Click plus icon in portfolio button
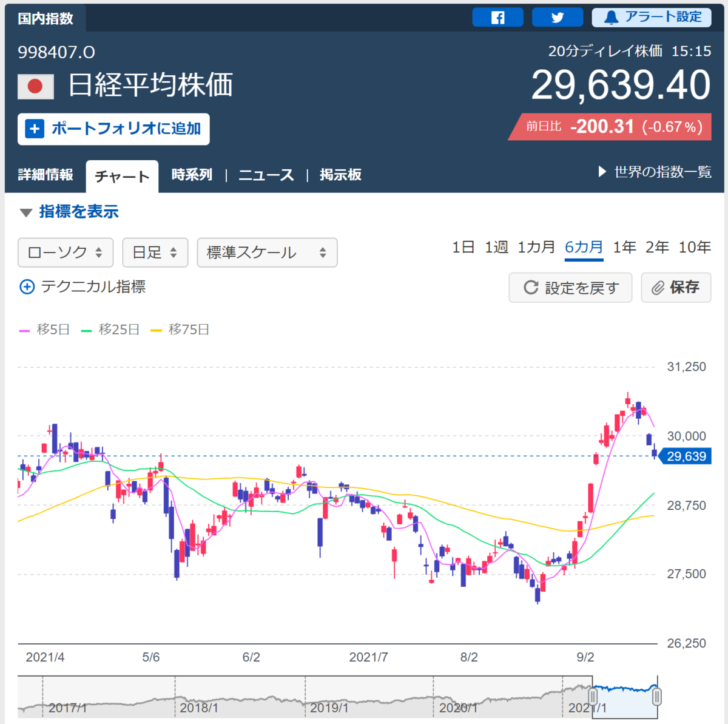728x724 pixels. [x=35, y=129]
